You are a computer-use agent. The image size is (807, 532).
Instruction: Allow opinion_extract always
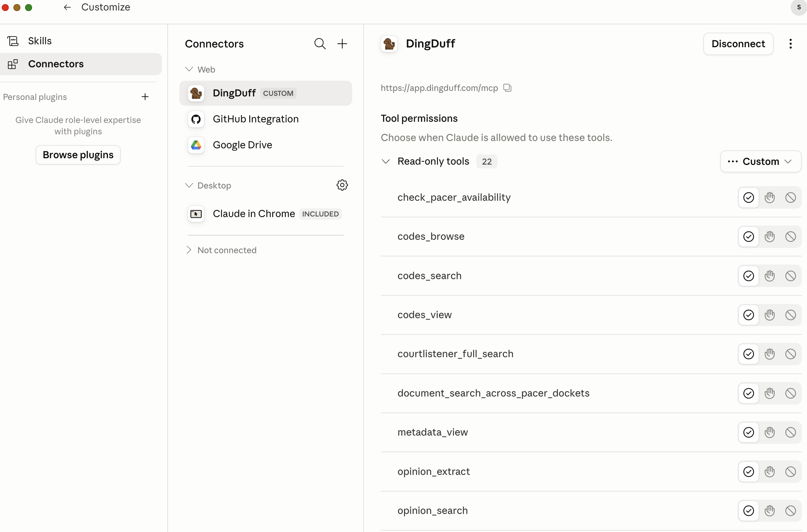pyautogui.click(x=749, y=472)
